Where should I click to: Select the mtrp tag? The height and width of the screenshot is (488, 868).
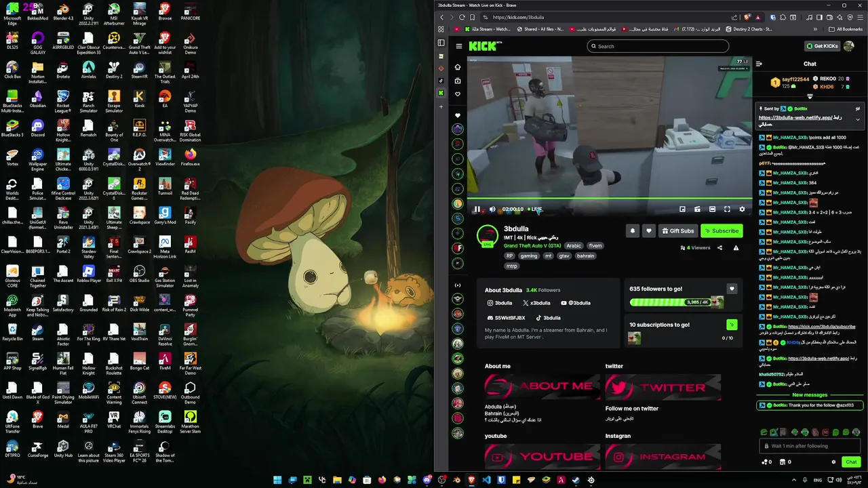pyautogui.click(x=511, y=266)
